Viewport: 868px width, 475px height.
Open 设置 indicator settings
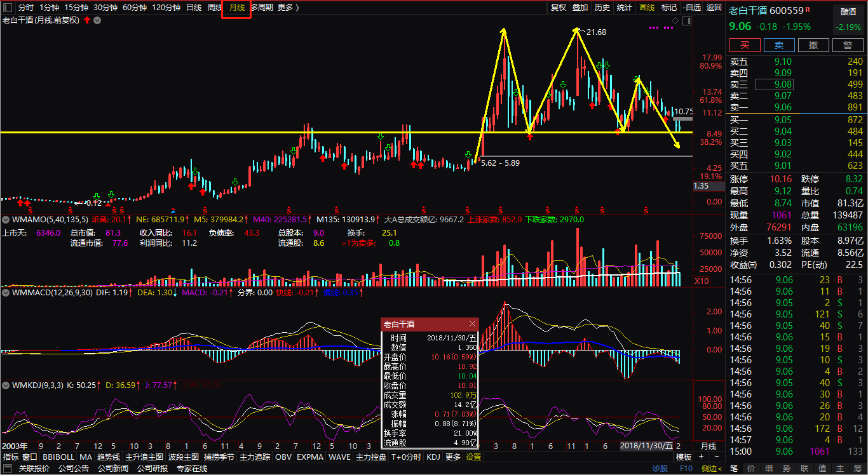coord(473,457)
